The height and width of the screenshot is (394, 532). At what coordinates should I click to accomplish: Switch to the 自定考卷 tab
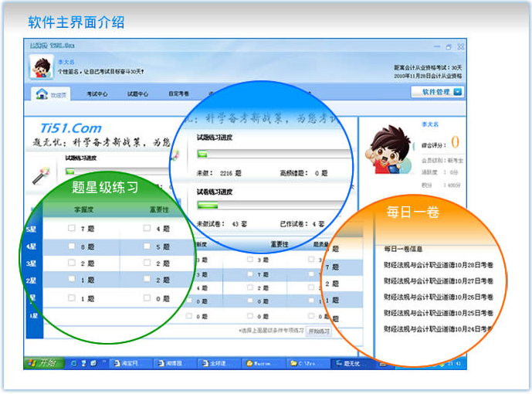[x=179, y=93]
